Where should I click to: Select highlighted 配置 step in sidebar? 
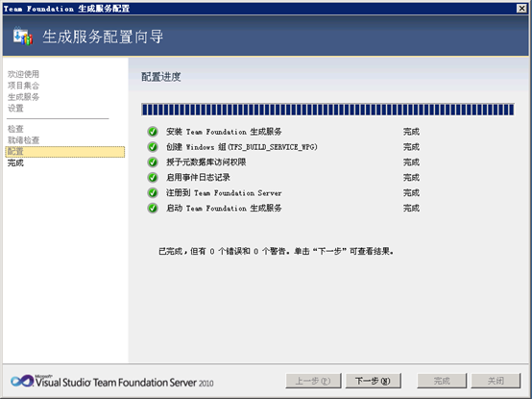pyautogui.click(x=65, y=152)
